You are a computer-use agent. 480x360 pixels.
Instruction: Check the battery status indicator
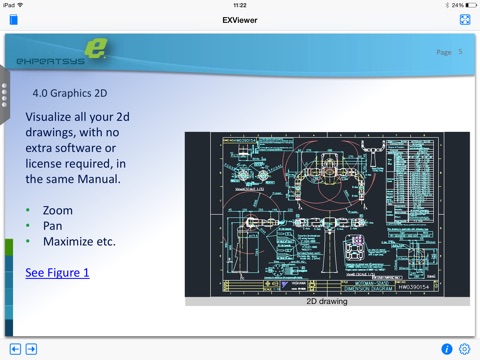click(x=471, y=5)
